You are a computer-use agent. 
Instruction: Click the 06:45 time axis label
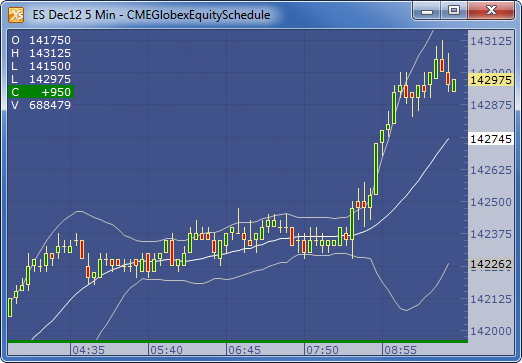(x=244, y=350)
